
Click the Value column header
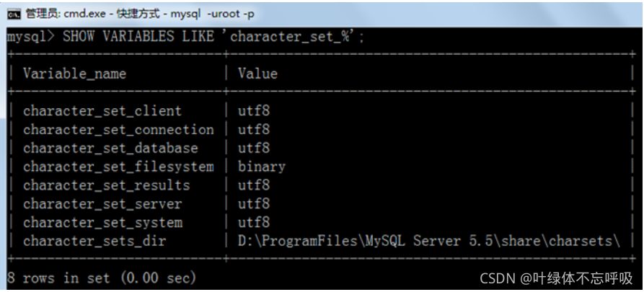tap(257, 74)
